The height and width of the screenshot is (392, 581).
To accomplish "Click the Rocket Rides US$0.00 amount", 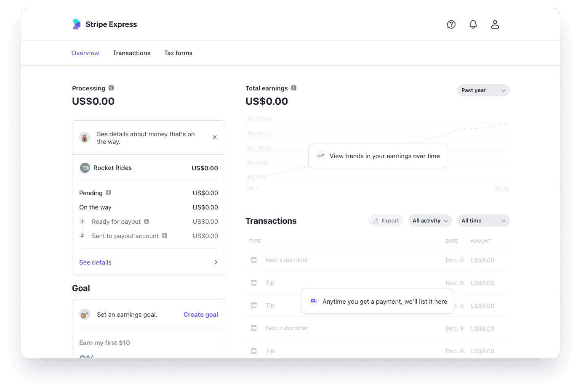I will (x=205, y=168).
